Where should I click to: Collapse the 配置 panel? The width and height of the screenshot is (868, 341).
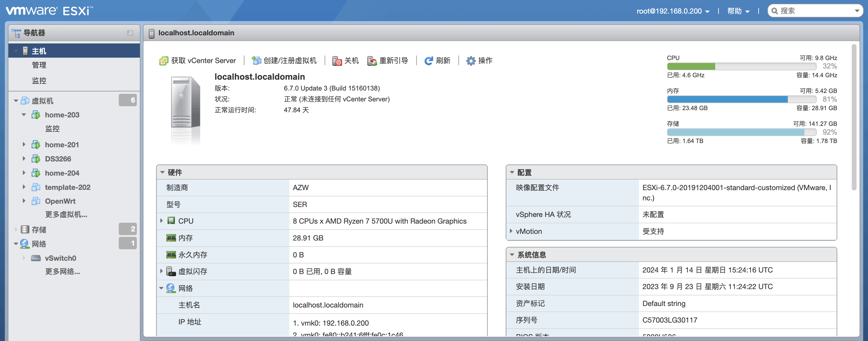(512, 172)
